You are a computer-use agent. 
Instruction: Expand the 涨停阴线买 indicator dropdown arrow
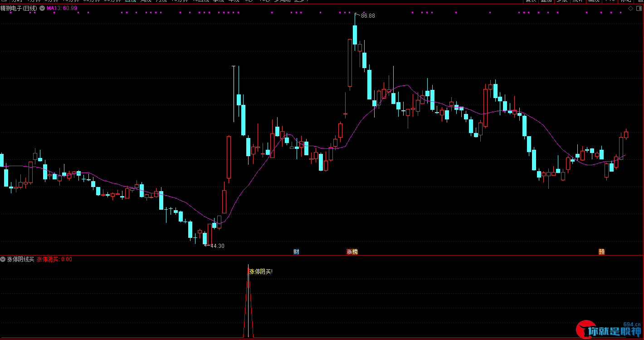3,259
